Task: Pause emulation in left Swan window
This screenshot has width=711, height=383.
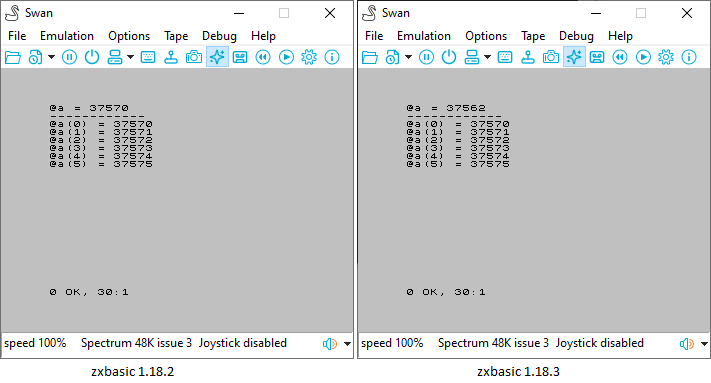Action: pos(69,57)
